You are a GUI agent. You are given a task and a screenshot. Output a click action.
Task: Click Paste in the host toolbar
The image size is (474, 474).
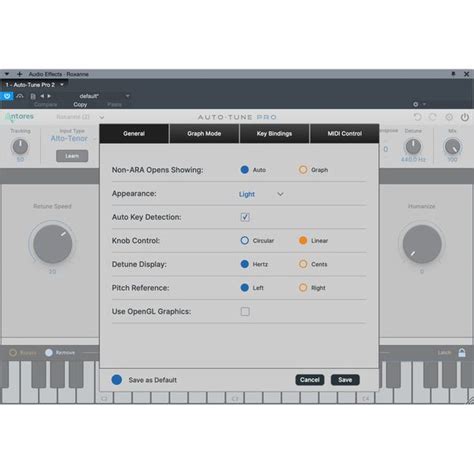point(114,104)
